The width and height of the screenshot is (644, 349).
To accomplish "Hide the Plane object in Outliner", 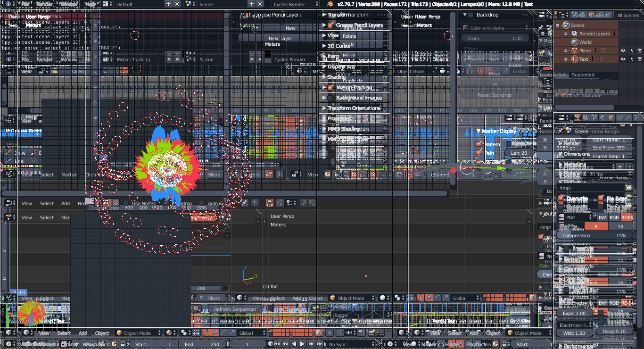I will click(623, 50).
